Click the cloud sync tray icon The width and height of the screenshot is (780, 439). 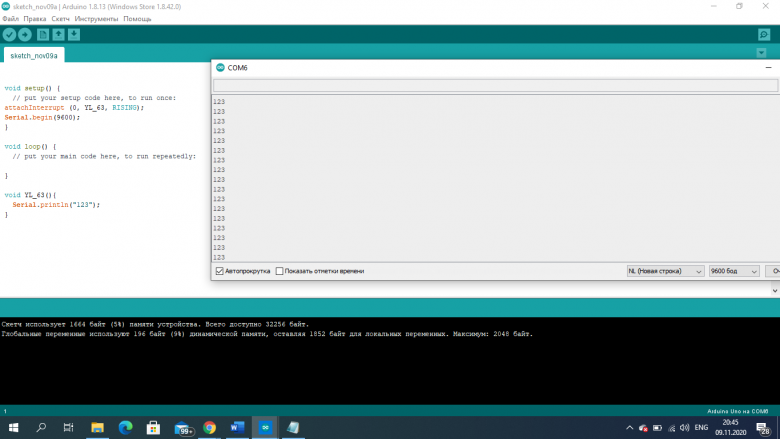tap(643, 428)
